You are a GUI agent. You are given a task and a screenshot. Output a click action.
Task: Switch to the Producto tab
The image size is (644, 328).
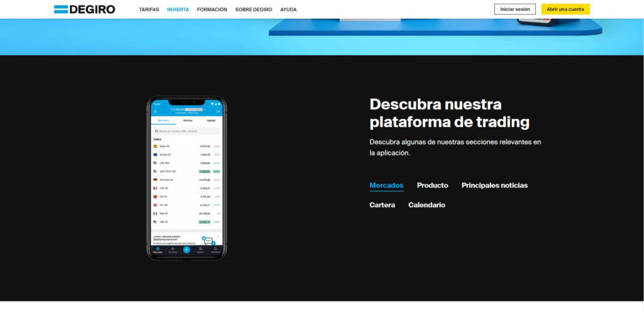click(433, 185)
